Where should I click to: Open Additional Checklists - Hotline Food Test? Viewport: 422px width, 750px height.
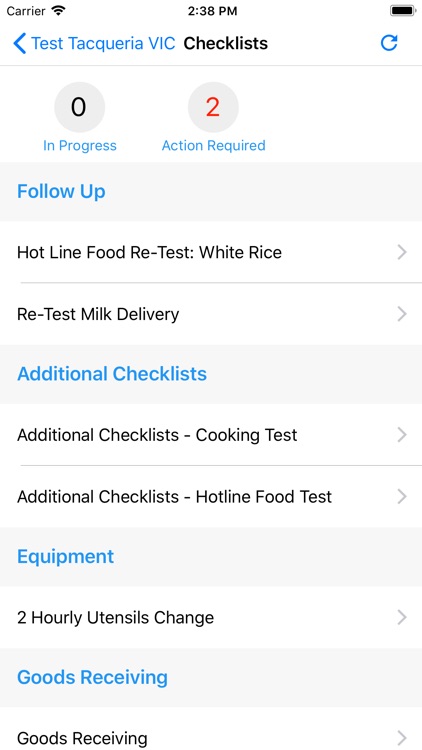pos(211,496)
